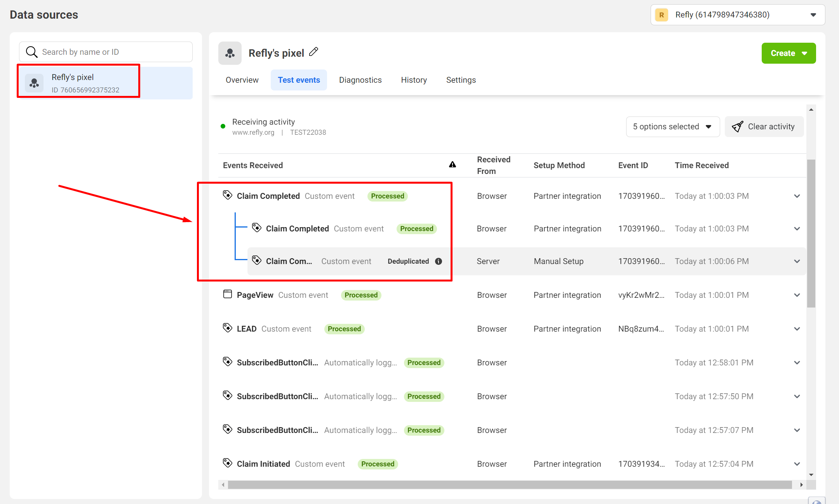Viewport: 839px width, 504px height.
Task: Go to the History tab
Action: [414, 80]
